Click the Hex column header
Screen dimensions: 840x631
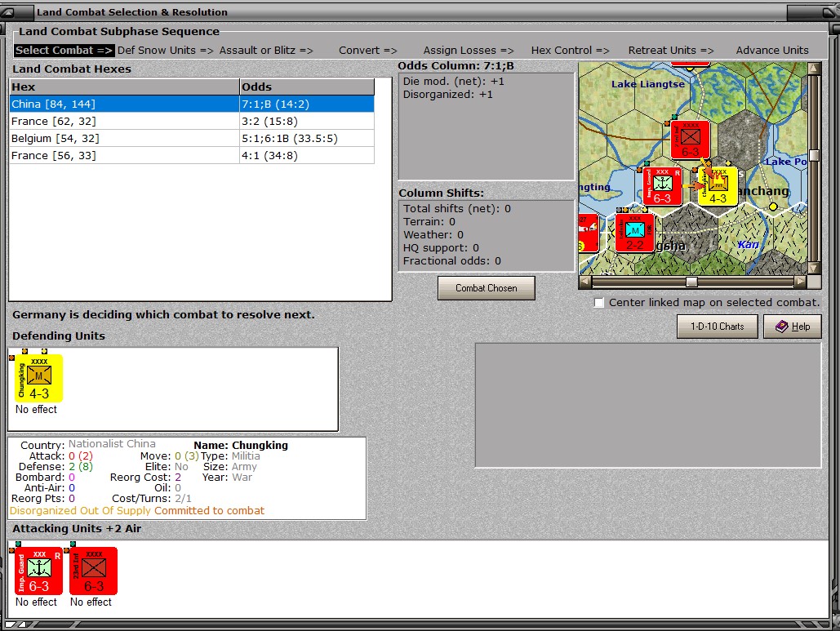[124, 87]
